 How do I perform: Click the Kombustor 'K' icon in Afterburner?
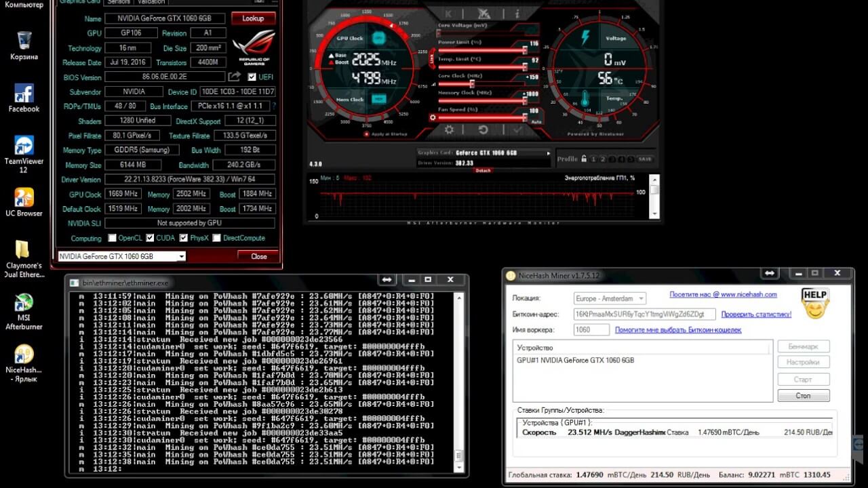pyautogui.click(x=449, y=14)
